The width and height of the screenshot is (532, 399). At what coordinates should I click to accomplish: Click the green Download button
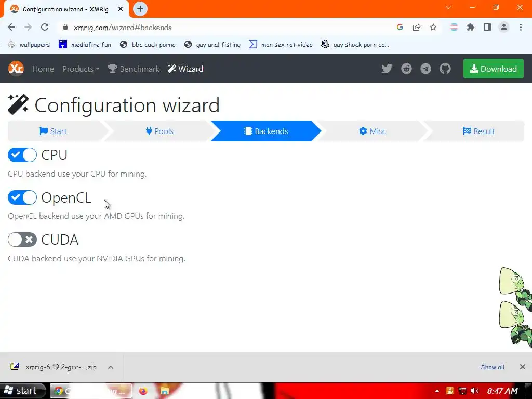click(494, 69)
